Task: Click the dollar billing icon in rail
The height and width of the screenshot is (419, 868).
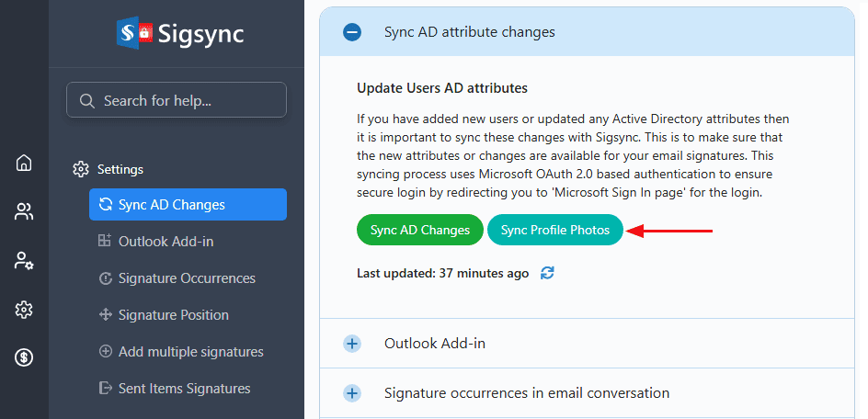Action: (24, 357)
